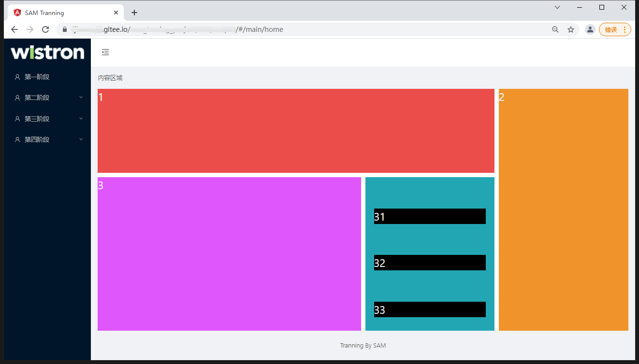
Task: Click the user icon beside 第四阶段
Action: 17,140
